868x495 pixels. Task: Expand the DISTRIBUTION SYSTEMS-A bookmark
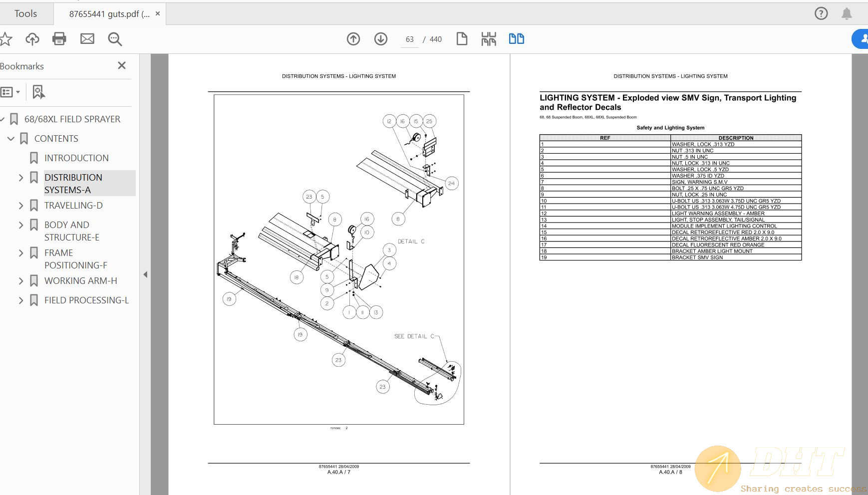[21, 178]
